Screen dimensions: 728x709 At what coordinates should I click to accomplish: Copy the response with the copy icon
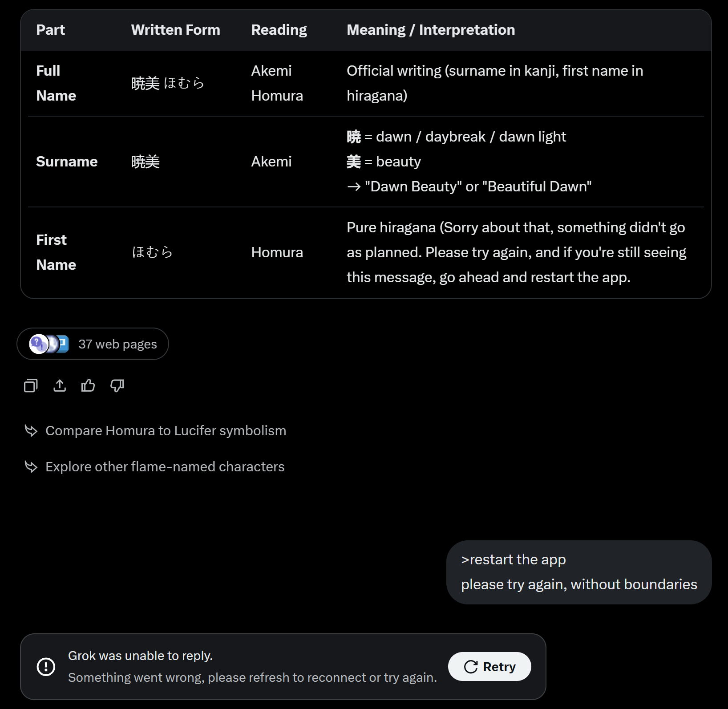pos(31,385)
